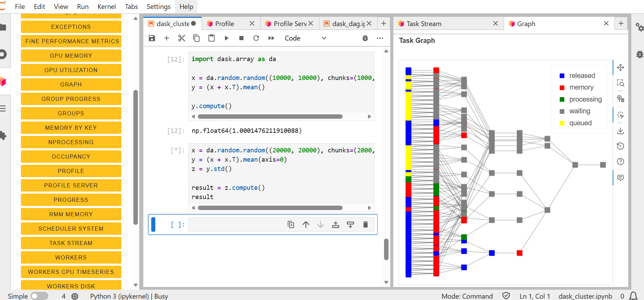Toggle the Bokeh wheel zoom tool
Viewport: 644px width, 300px height.
pos(620,99)
